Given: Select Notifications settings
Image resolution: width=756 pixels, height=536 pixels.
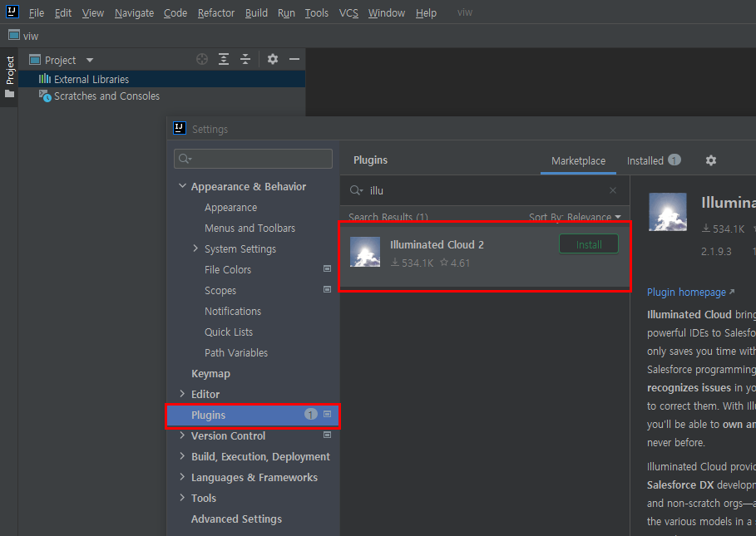Looking at the screenshot, I should click(232, 311).
